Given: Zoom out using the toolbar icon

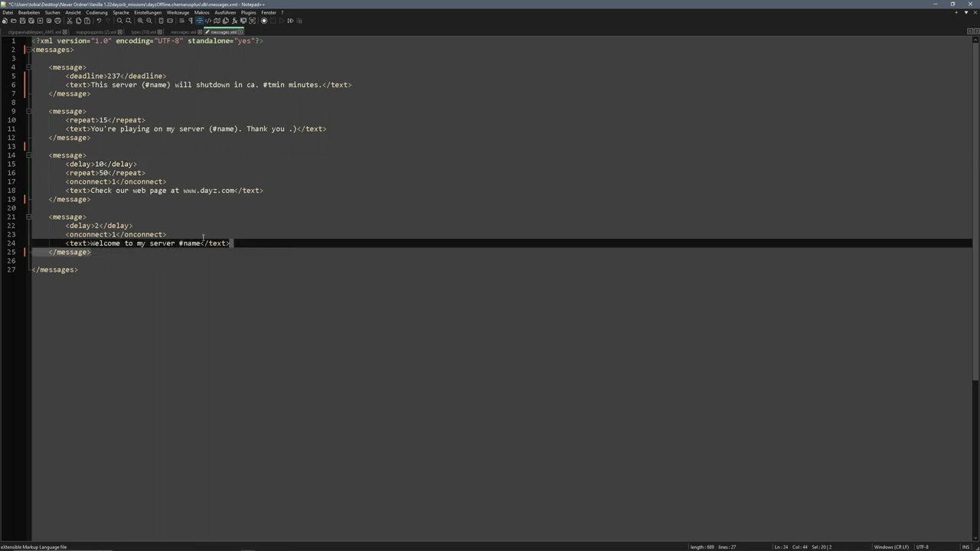Looking at the screenshot, I should (149, 21).
